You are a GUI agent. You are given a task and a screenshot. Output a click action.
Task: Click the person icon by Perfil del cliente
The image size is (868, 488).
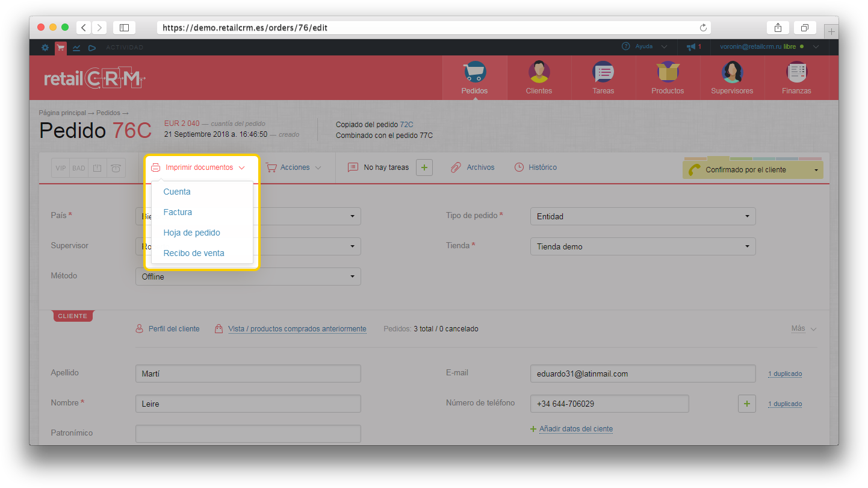(140, 329)
